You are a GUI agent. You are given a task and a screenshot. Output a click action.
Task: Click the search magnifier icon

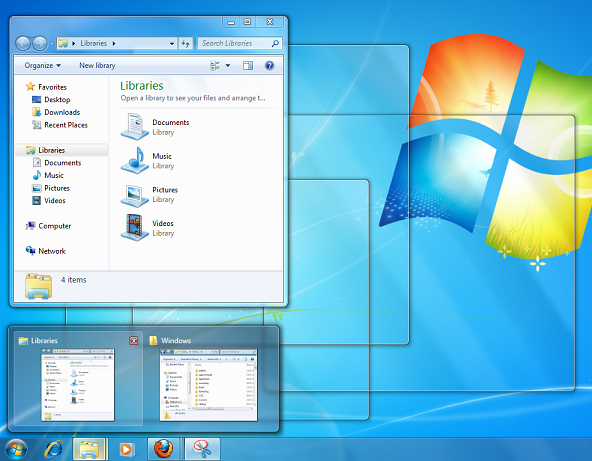(x=275, y=43)
